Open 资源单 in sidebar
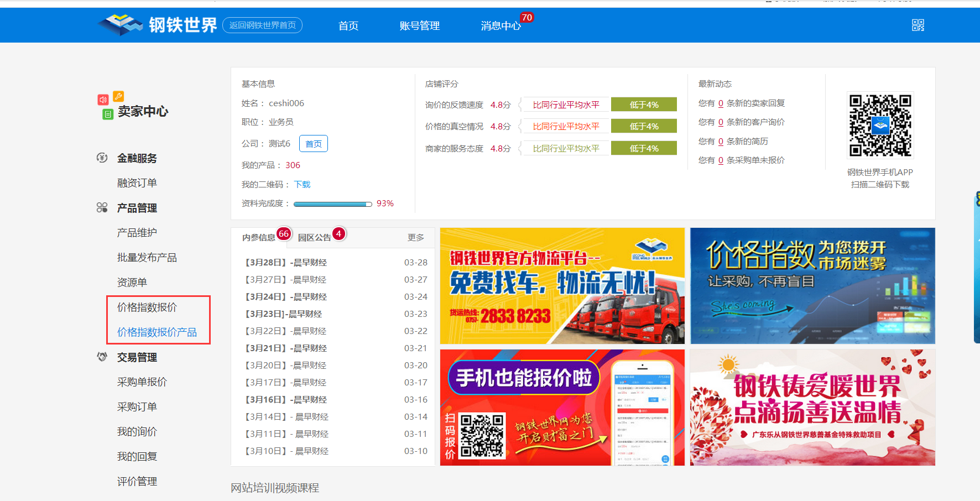The width and height of the screenshot is (980, 501). [x=132, y=282]
